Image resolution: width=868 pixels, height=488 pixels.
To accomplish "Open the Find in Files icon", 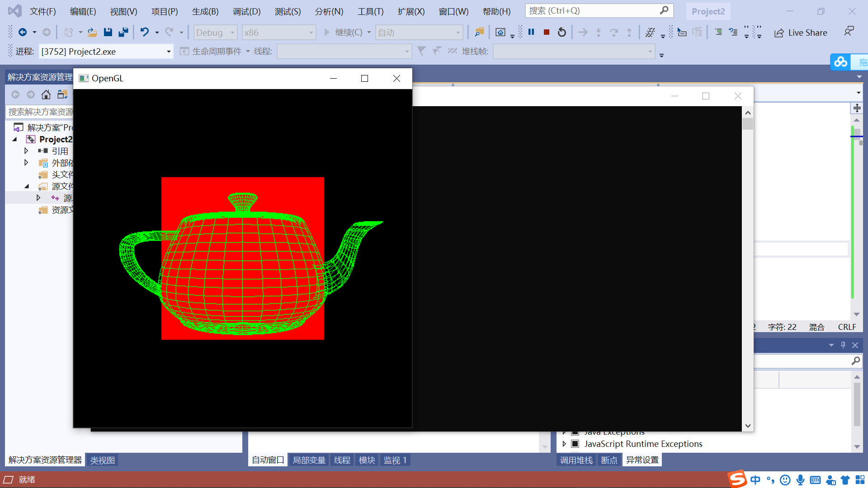I will point(479,32).
